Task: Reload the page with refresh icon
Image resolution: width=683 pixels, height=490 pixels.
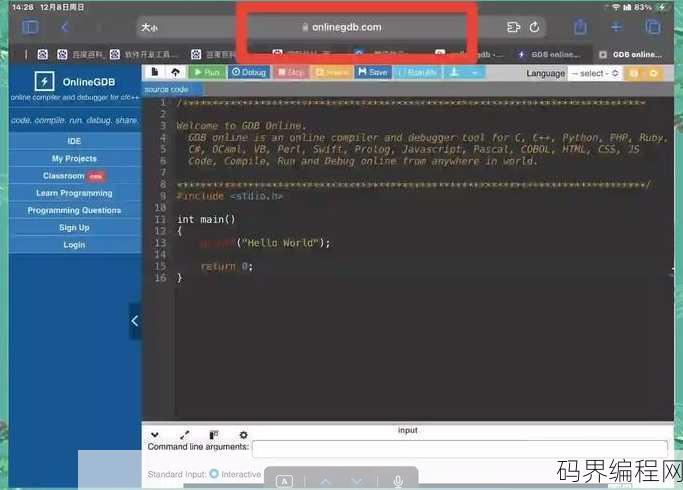Action: tap(534, 27)
